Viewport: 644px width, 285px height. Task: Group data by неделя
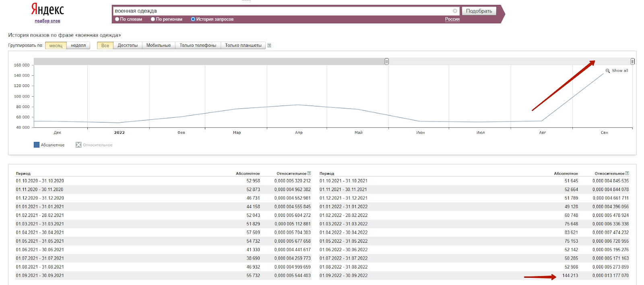pos(78,46)
